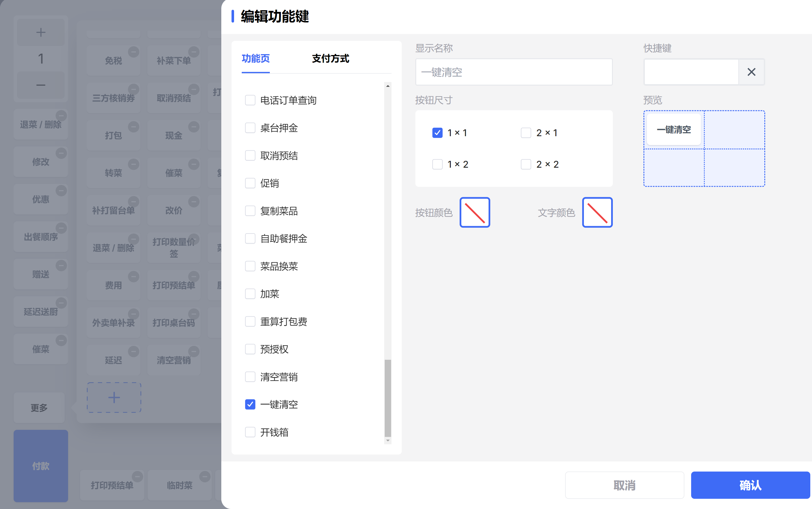Select the 2 × 2 button size
812x509 pixels.
(526, 164)
